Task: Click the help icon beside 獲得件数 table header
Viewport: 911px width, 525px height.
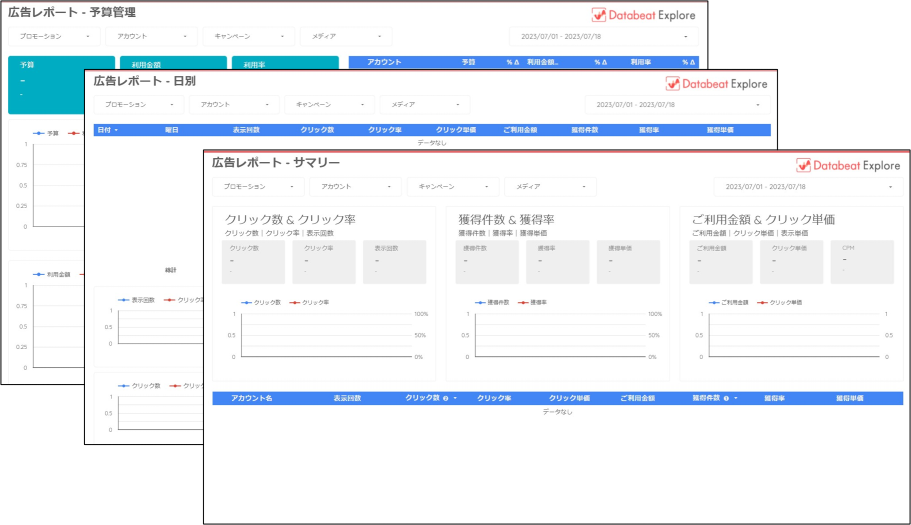Action: 726,398
